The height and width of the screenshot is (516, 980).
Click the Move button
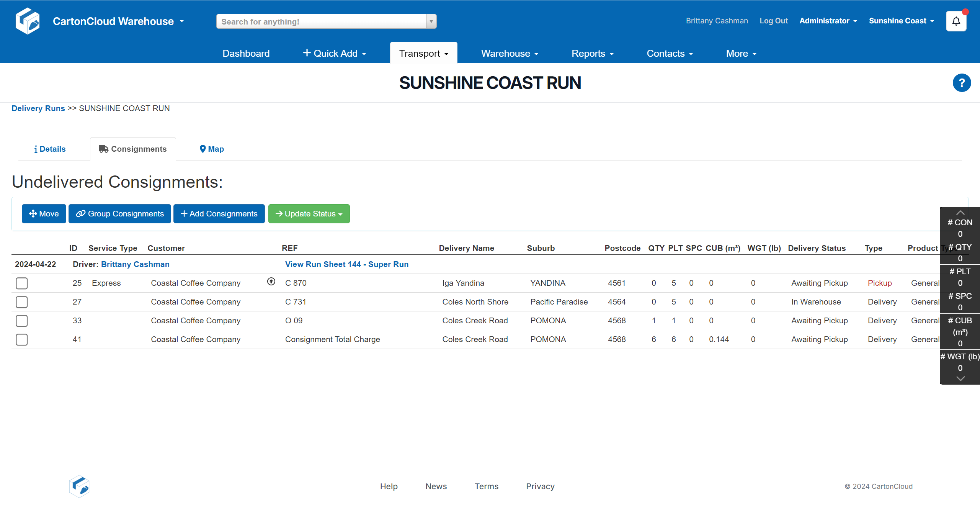tap(44, 214)
